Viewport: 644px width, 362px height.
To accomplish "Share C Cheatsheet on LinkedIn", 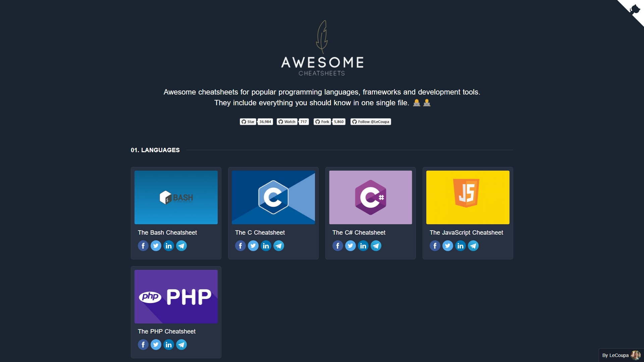I will click(x=266, y=246).
